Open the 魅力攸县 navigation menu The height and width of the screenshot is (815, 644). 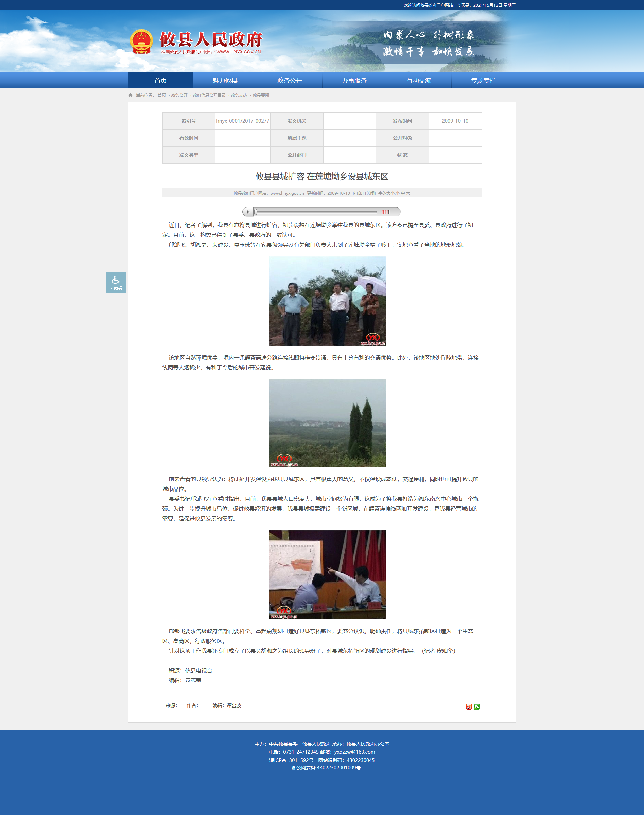click(x=225, y=80)
